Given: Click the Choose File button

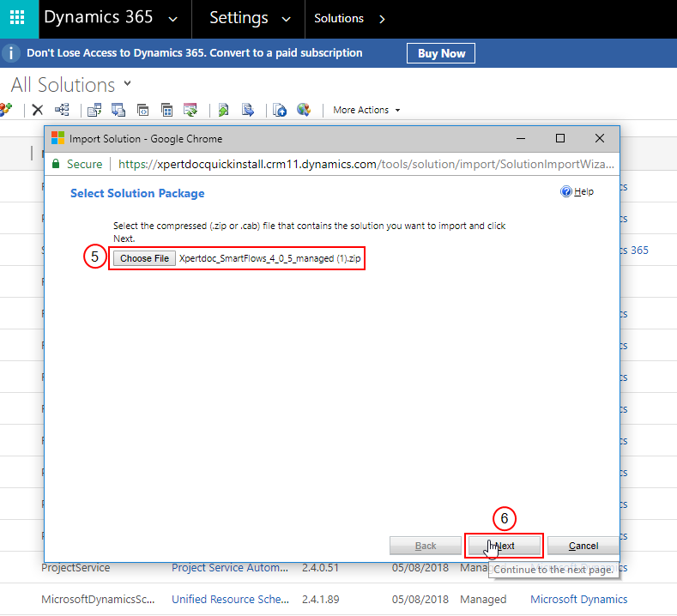Looking at the screenshot, I should pyautogui.click(x=144, y=258).
